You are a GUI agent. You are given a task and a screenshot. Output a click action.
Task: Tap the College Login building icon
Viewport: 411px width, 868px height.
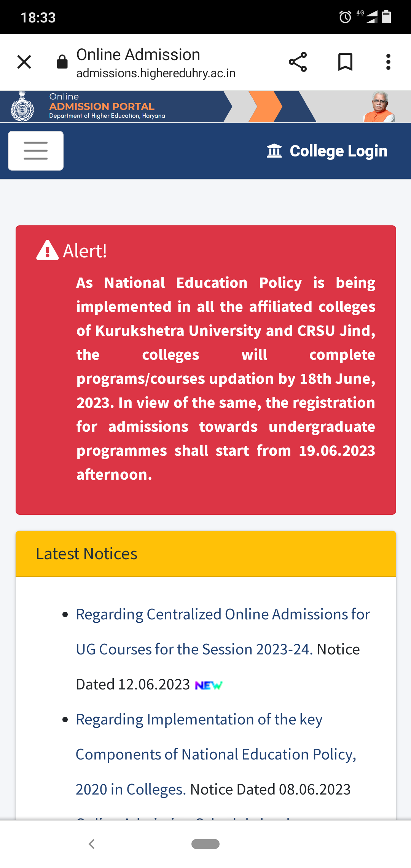tap(274, 151)
